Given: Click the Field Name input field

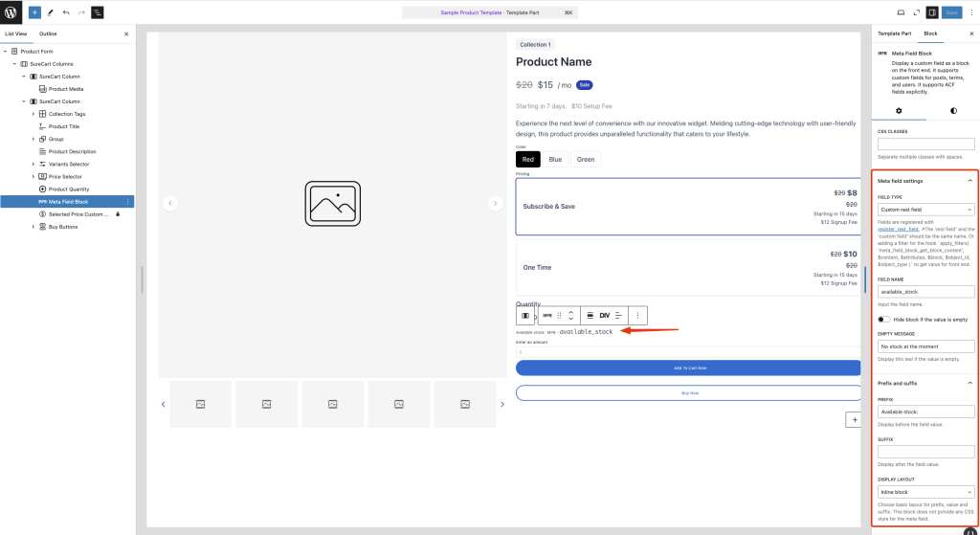Looking at the screenshot, I should (925, 292).
